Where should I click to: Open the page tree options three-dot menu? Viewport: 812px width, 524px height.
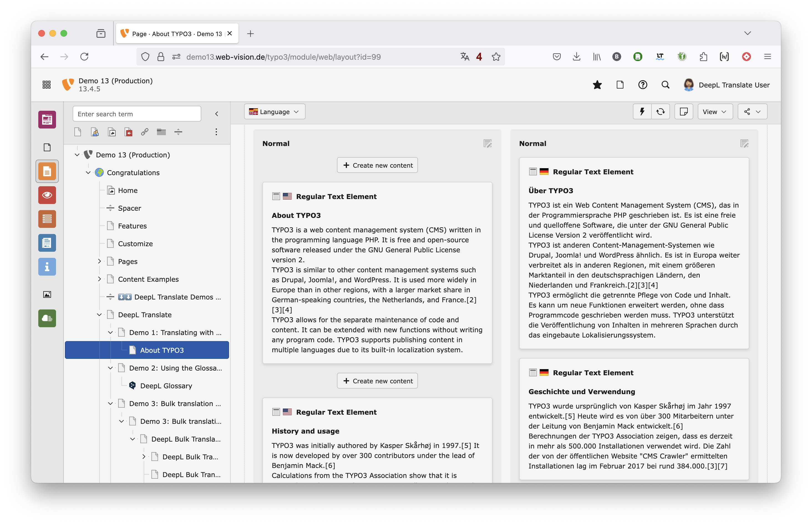pos(216,132)
